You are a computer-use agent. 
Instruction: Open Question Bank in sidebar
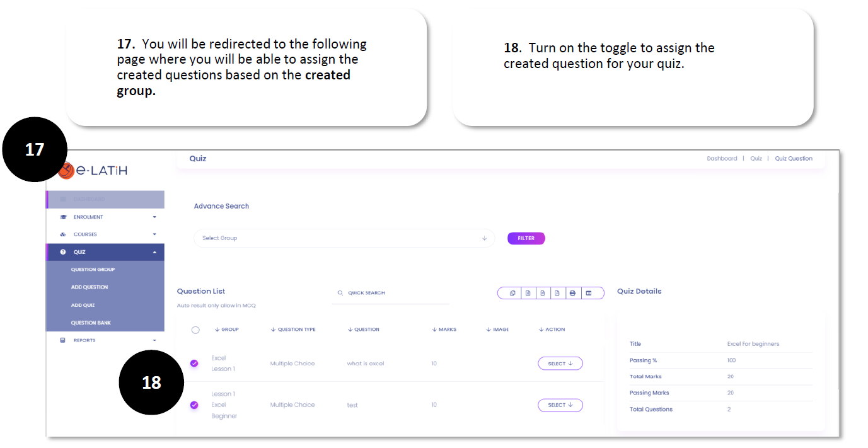pos(91,323)
